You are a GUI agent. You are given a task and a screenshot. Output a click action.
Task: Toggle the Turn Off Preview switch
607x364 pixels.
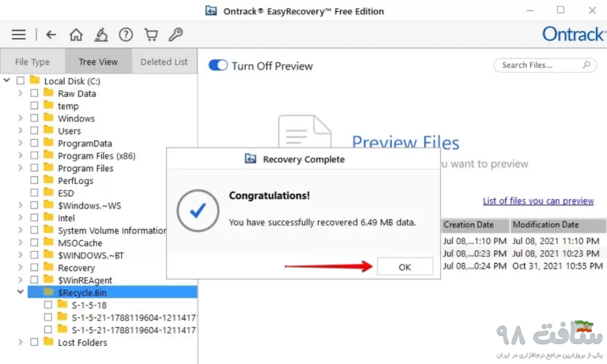pos(218,66)
